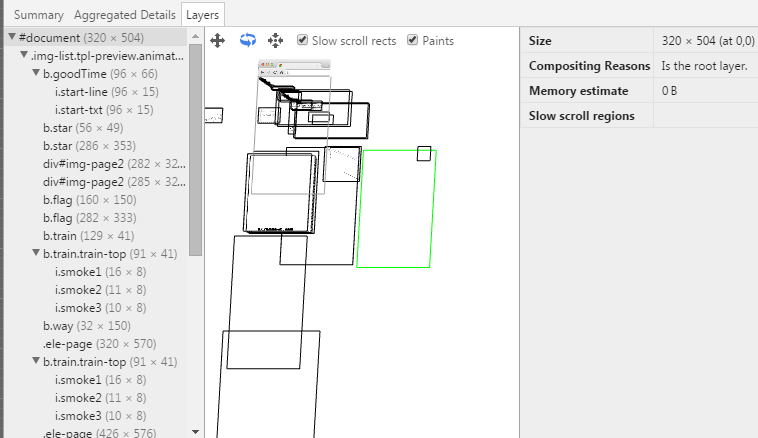
Task: Collapse the .img-list.tpl-preview node
Action: point(24,55)
